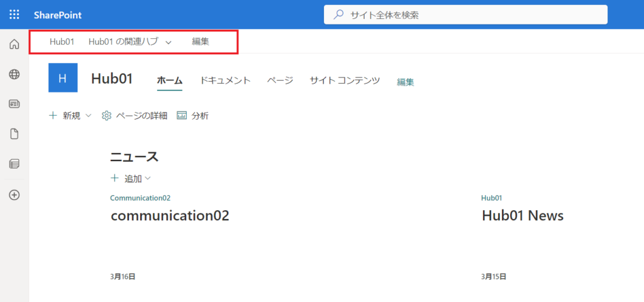Open the ドキュメント navigation link
Viewport: 644px width, 302px height.
tap(226, 81)
